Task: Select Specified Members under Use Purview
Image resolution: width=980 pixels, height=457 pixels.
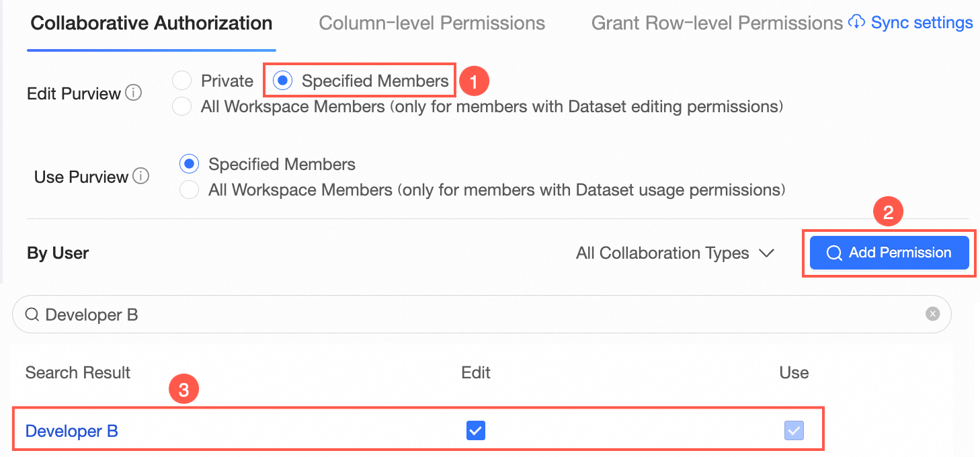Action: pyautogui.click(x=190, y=164)
